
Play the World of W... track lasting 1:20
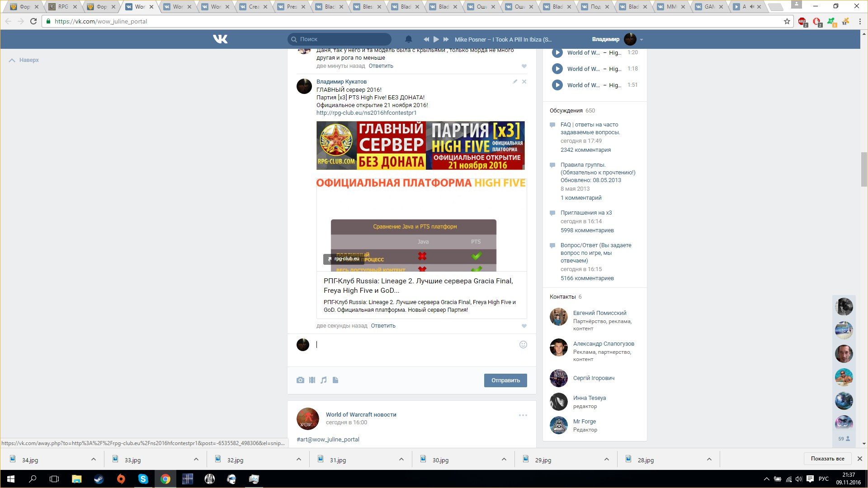(557, 52)
